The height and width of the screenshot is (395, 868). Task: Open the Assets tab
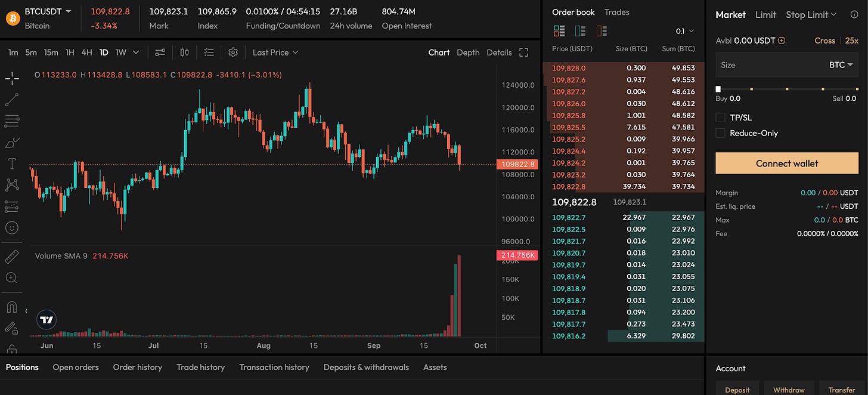[435, 367]
